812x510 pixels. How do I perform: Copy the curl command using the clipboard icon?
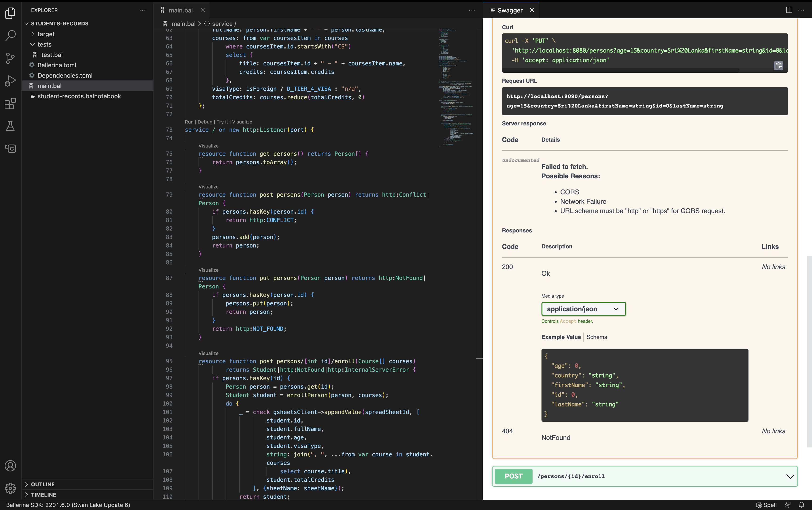[x=778, y=65]
